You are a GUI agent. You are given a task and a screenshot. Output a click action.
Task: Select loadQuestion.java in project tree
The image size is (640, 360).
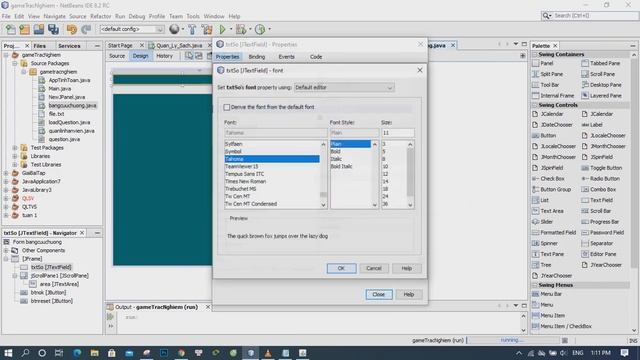69,122
